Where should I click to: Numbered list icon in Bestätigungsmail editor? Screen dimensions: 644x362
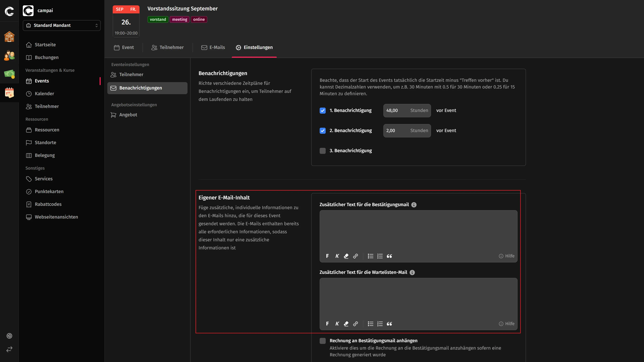click(x=380, y=256)
